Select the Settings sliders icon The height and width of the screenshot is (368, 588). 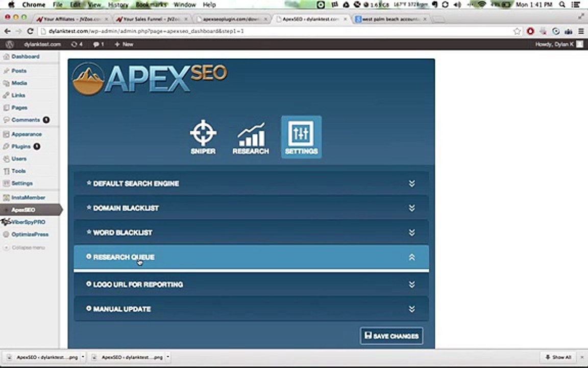pos(301,137)
